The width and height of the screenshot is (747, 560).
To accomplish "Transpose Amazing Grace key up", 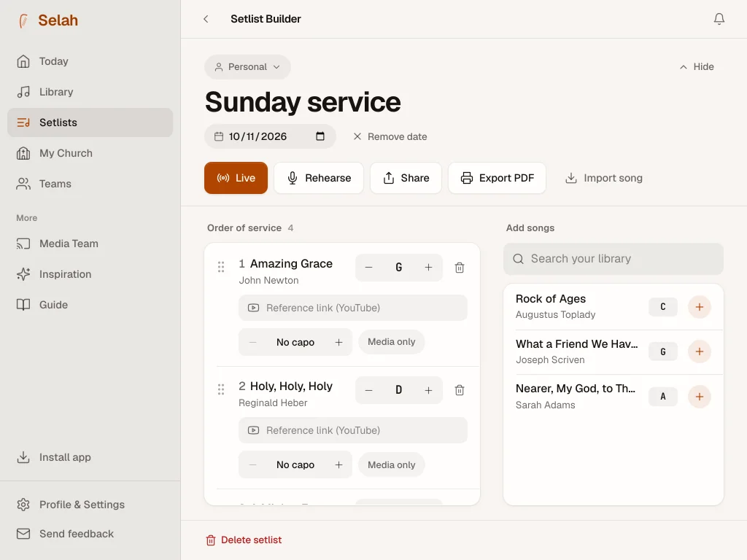I will coord(428,268).
